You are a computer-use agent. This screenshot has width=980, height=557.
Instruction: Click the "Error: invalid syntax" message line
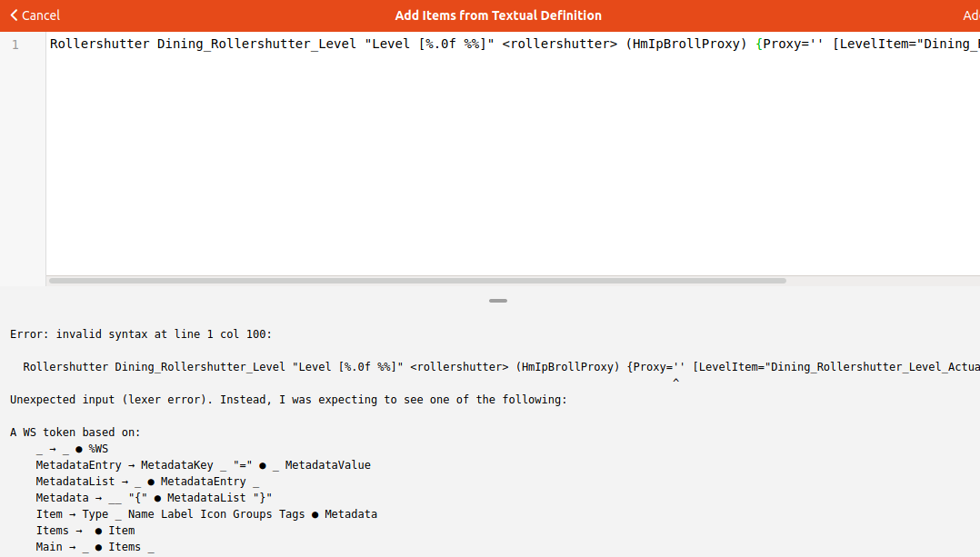[x=141, y=334]
